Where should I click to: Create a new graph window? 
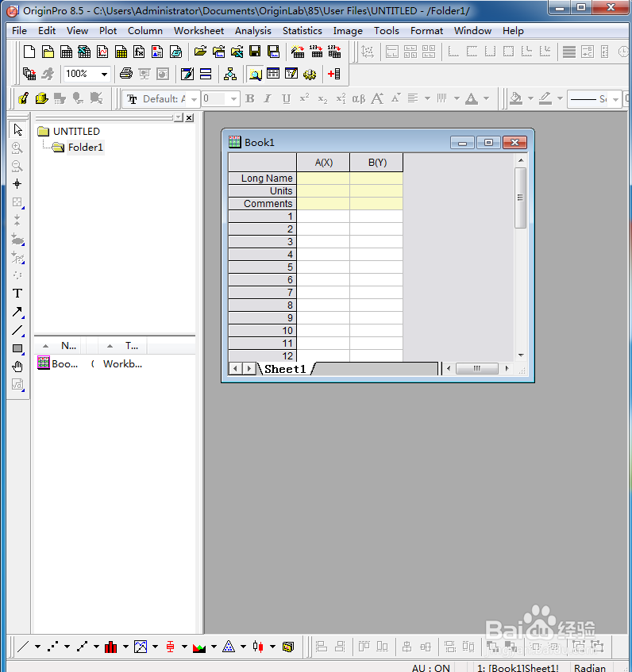[102, 52]
